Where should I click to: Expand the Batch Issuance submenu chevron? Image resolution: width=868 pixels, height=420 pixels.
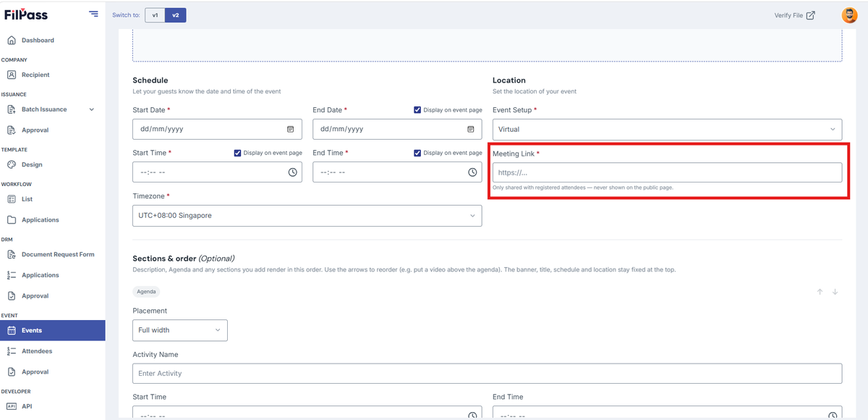coord(91,109)
